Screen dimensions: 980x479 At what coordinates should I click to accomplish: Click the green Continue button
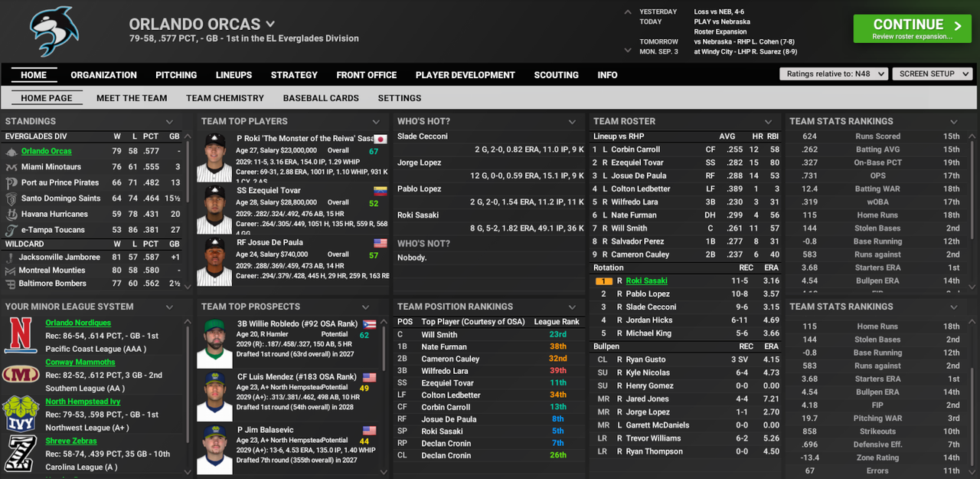(x=912, y=29)
